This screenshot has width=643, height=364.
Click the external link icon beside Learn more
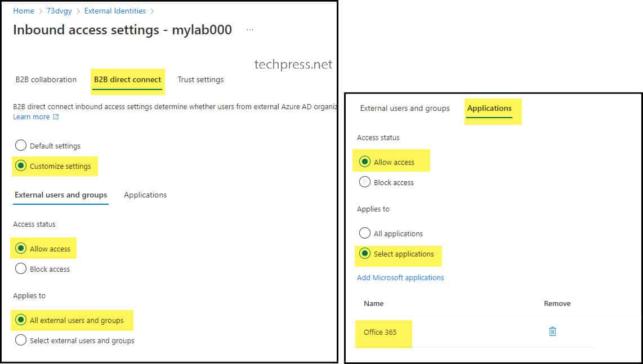click(55, 116)
